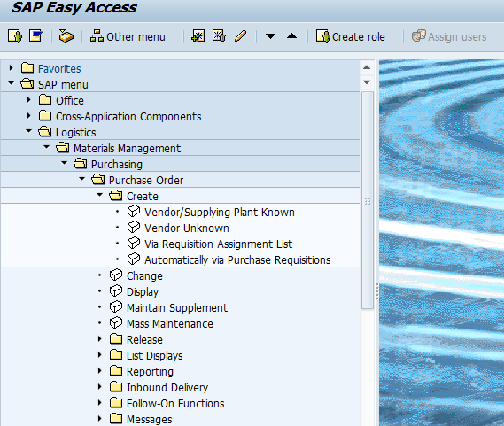Select the List Displays folder label
The height and width of the screenshot is (426, 504).
pos(155,355)
